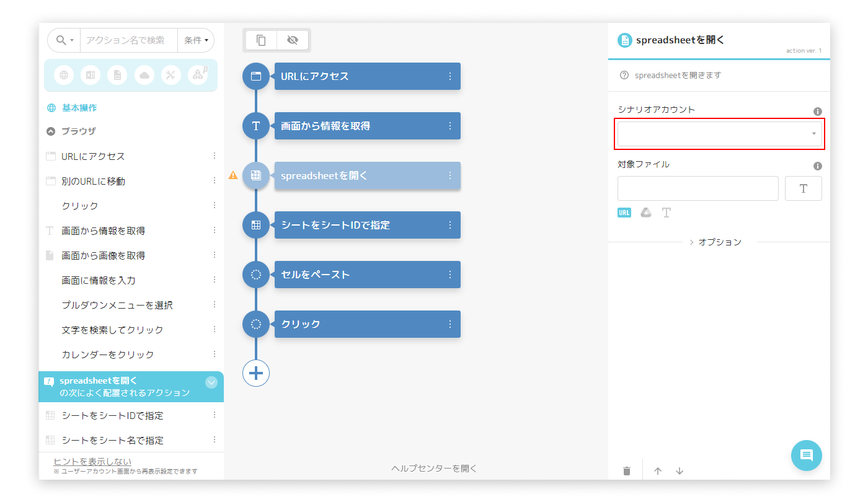This screenshot has height=502, width=868.
Task: Delete the action with the trash icon
Action: point(627,471)
